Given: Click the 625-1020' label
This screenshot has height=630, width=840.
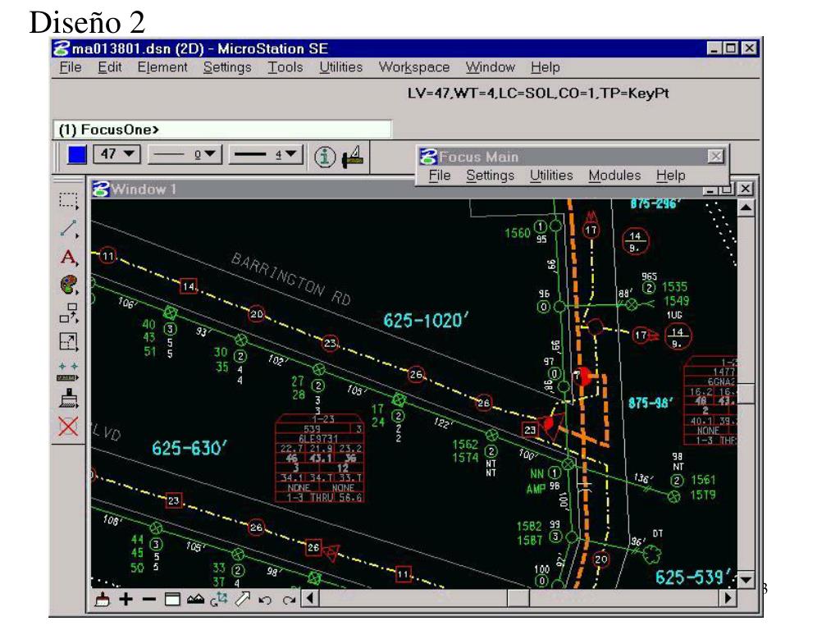Looking at the screenshot, I should [x=426, y=321].
